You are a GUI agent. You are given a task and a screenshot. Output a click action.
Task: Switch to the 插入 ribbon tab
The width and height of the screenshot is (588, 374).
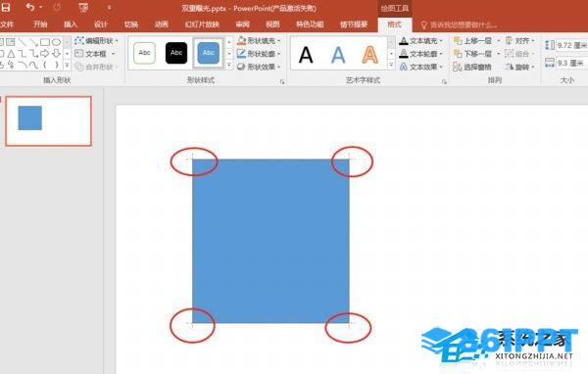point(71,24)
